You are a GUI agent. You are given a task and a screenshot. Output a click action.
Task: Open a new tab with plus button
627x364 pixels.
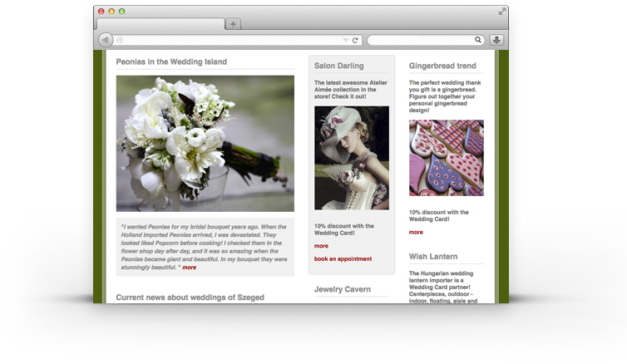point(233,24)
